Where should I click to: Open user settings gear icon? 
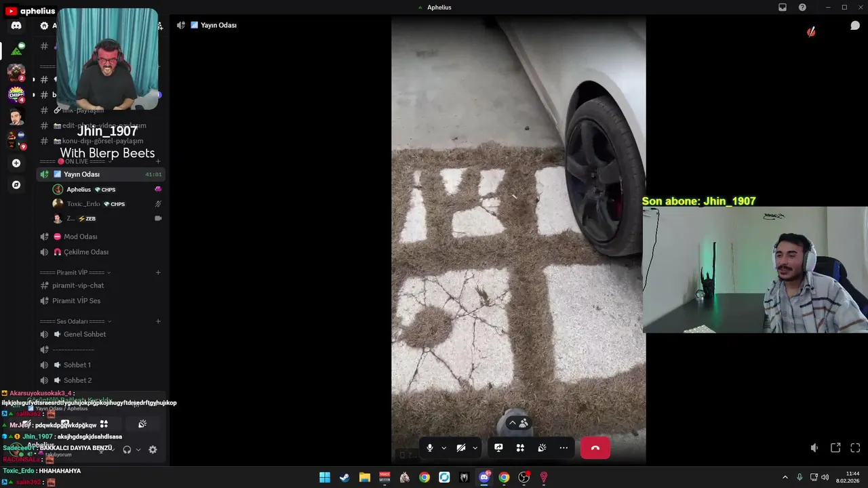pos(153,449)
